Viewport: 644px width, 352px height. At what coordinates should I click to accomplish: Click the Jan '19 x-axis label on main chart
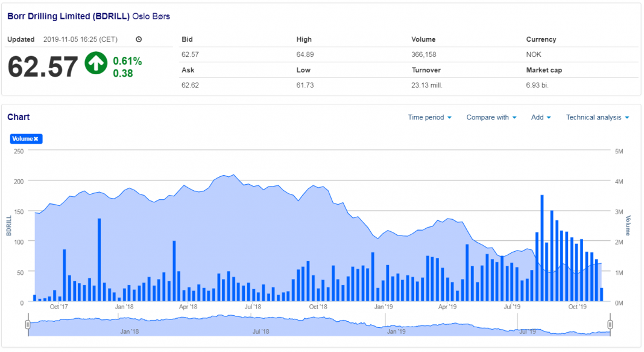point(384,307)
